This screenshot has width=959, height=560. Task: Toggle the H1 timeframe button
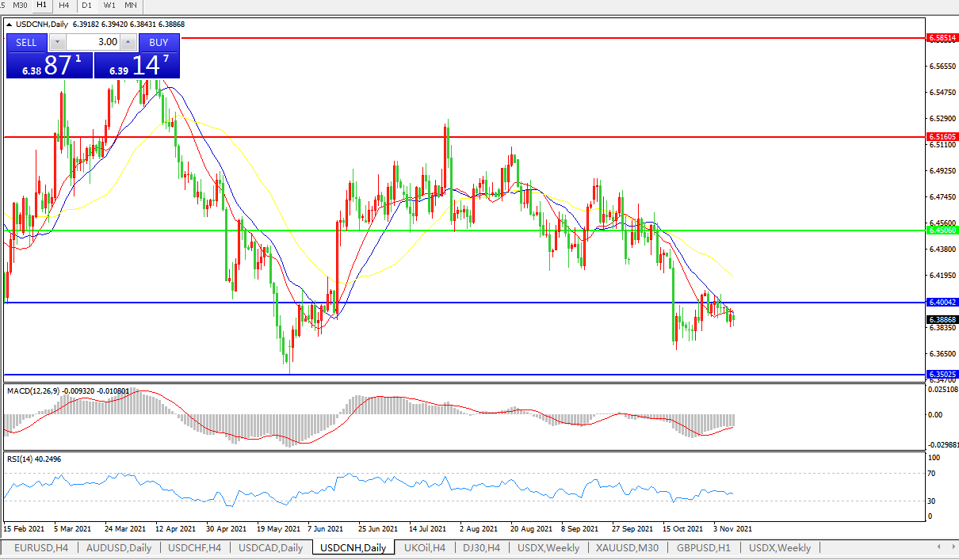pos(42,5)
